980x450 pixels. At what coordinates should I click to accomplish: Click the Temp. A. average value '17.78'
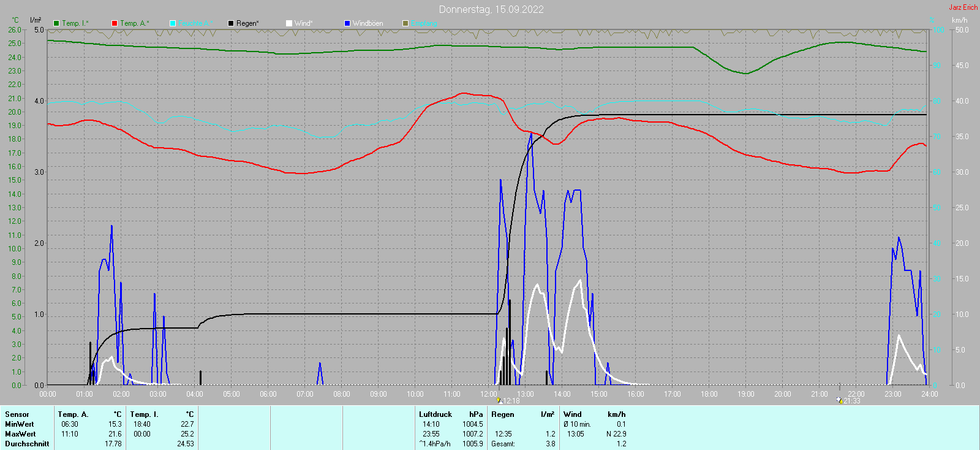point(113,444)
